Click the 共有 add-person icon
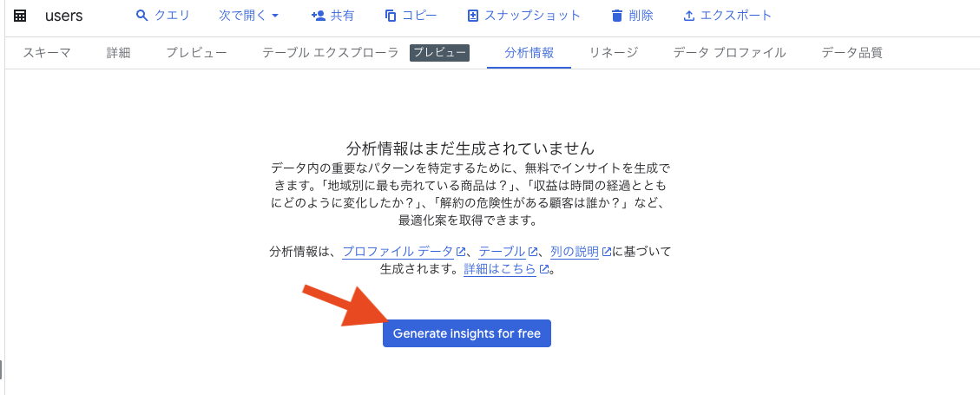980x395 pixels. (318, 16)
